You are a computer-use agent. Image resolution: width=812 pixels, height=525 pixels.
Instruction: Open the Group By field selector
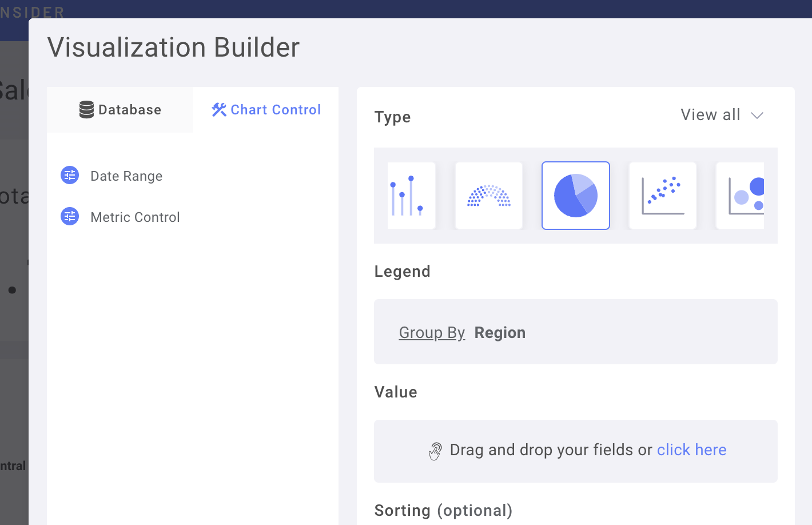(432, 332)
